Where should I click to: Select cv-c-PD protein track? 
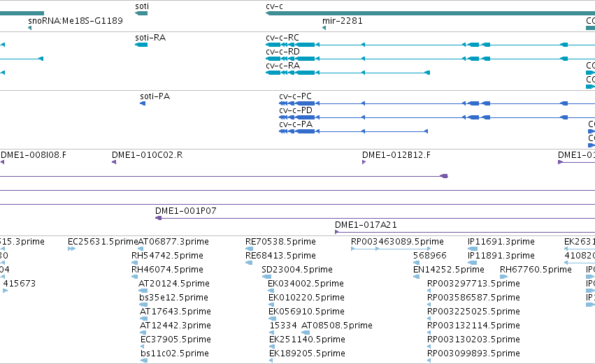pos(437,117)
